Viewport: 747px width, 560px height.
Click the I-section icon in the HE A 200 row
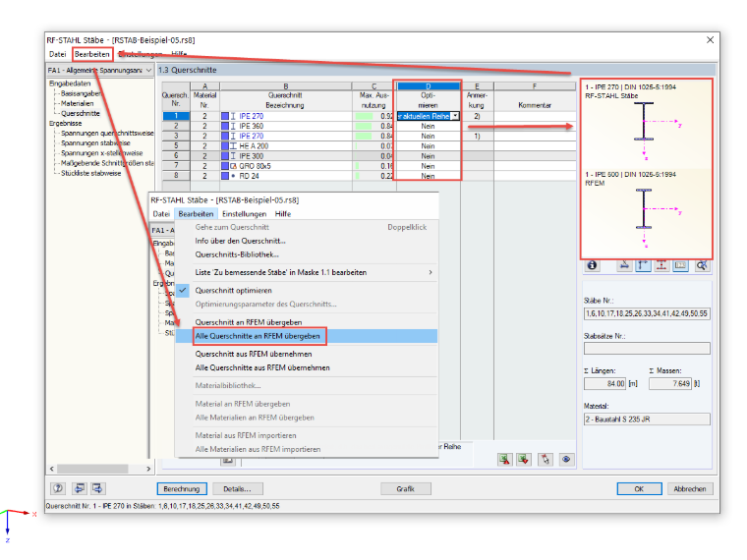tap(233, 146)
